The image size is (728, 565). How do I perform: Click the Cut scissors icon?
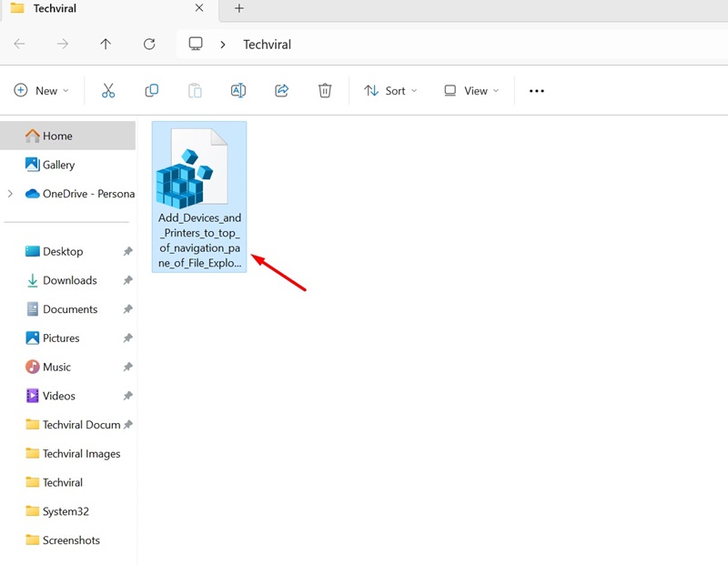(108, 91)
